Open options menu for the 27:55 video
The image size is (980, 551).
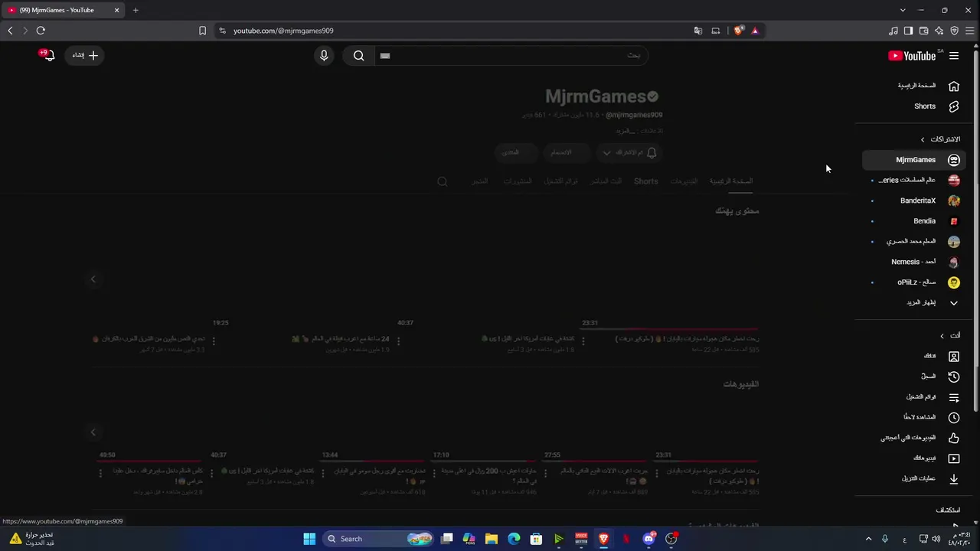click(x=544, y=473)
